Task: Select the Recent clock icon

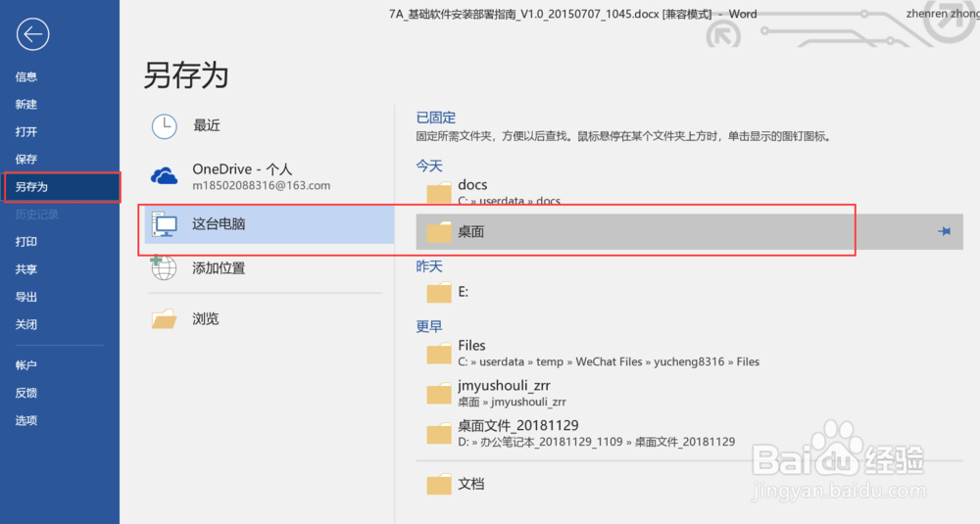Action: 164,125
